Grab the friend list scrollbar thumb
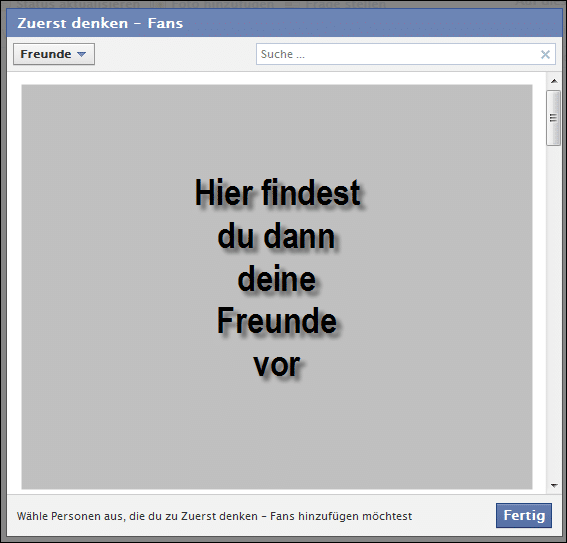 [553, 118]
